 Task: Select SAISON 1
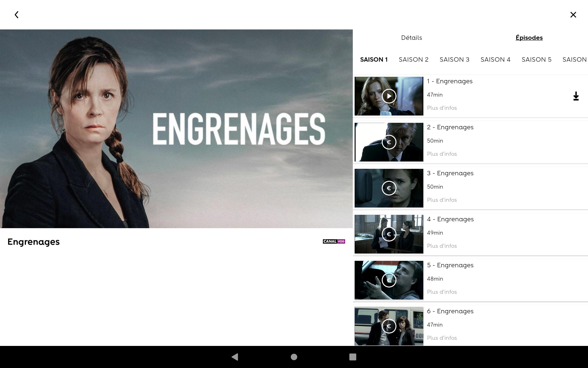coord(374,60)
